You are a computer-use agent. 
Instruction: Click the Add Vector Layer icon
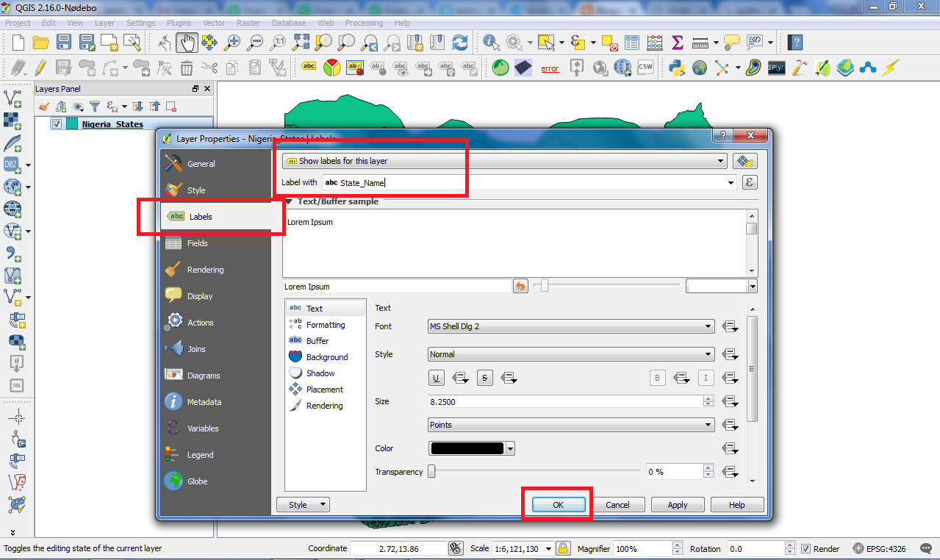click(12, 98)
